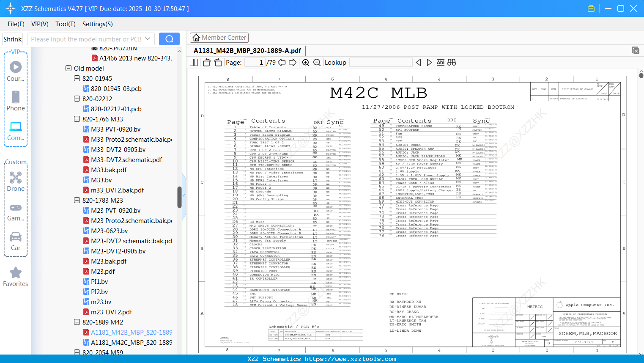Click the home icon of Member Center
Viewport: 644px width, 363px height.
pos(196,38)
